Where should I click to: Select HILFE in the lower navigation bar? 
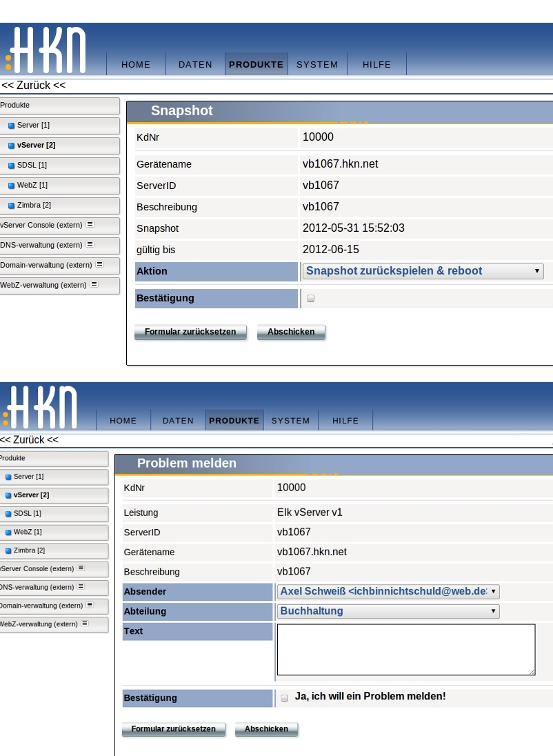(345, 421)
